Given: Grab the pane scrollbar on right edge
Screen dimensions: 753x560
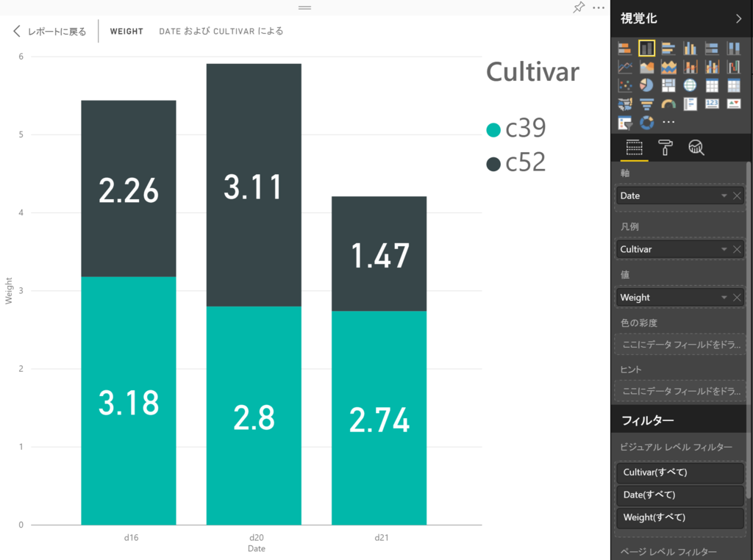Looking at the screenshot, I should coord(749,331).
